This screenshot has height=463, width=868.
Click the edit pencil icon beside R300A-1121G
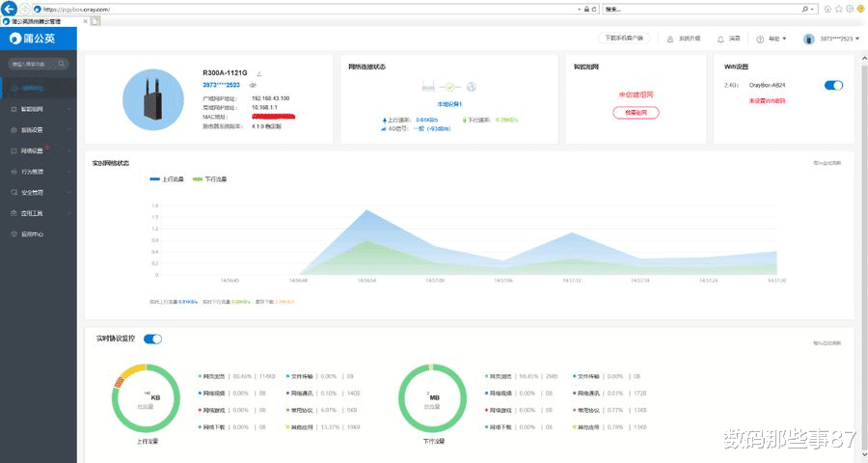point(258,73)
